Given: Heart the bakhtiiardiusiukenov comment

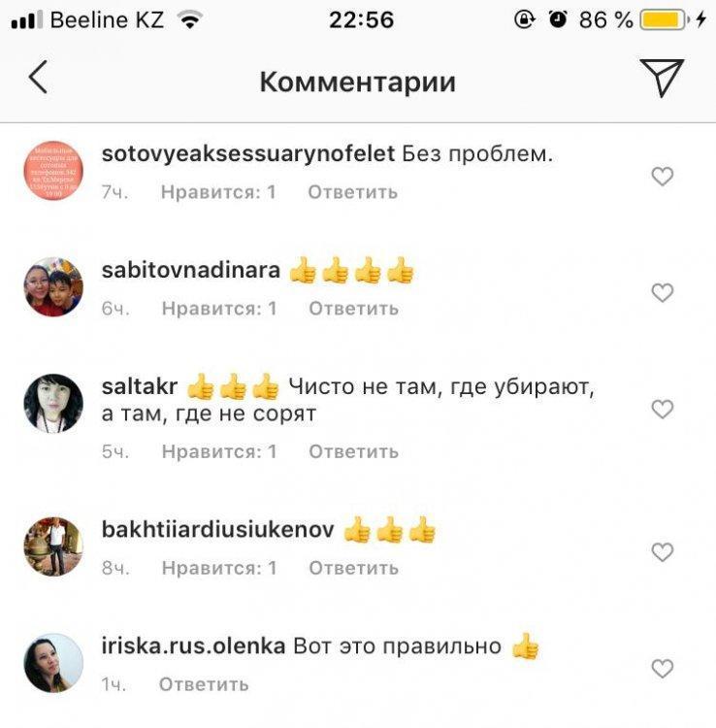Looking at the screenshot, I should (x=663, y=552).
